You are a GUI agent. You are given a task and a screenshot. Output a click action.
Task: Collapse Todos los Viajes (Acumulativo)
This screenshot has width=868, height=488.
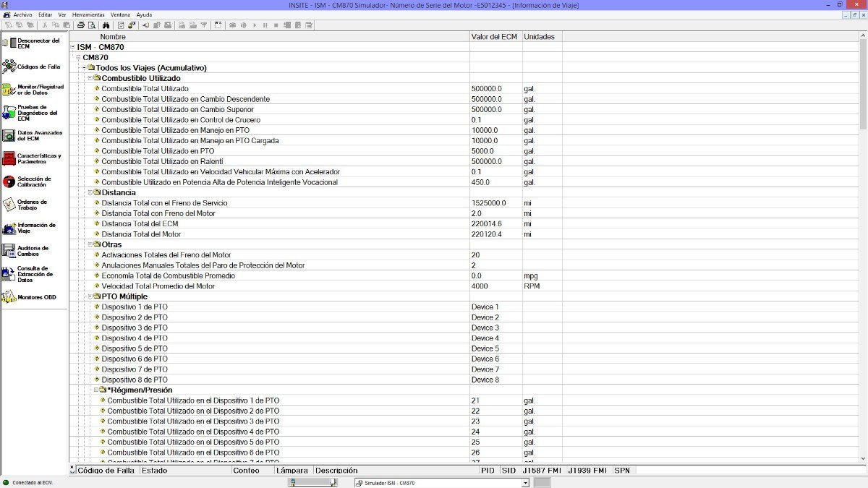tap(85, 68)
